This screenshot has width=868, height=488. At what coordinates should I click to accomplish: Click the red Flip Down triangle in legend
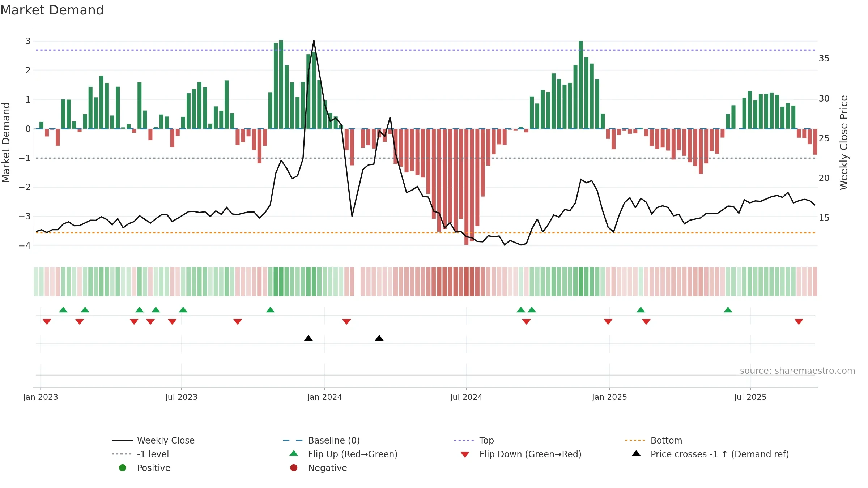465,455
